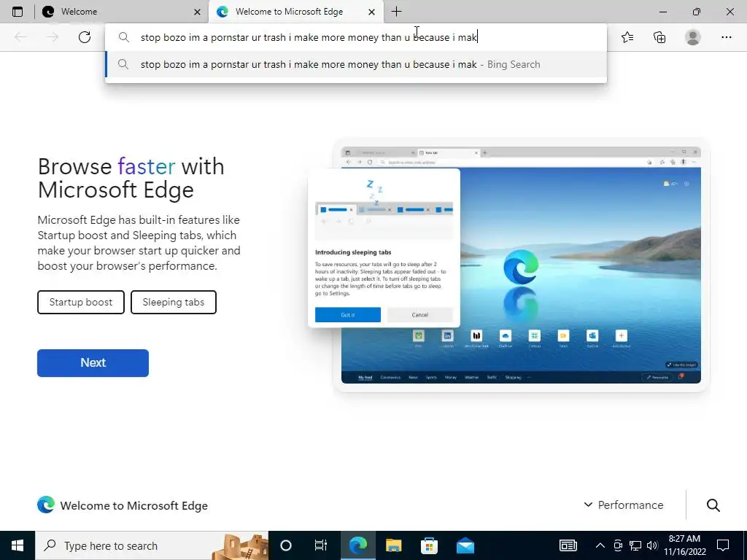
Task: Select the Welcome to Microsoft Edge tab
Action: pos(295,12)
